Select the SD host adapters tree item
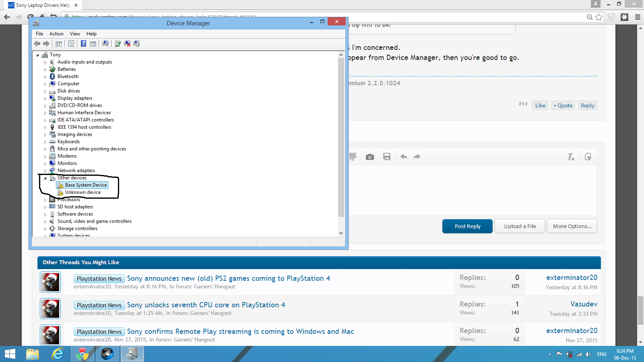Screen dimensions: 644x362 point(75,207)
